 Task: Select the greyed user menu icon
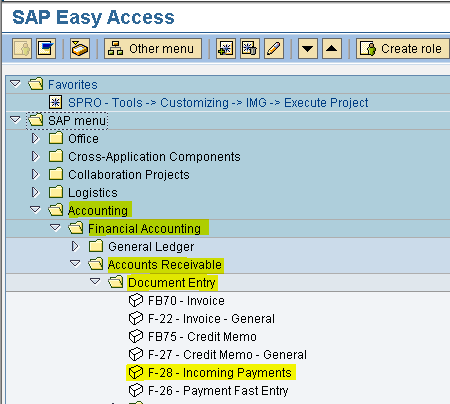coord(22,49)
